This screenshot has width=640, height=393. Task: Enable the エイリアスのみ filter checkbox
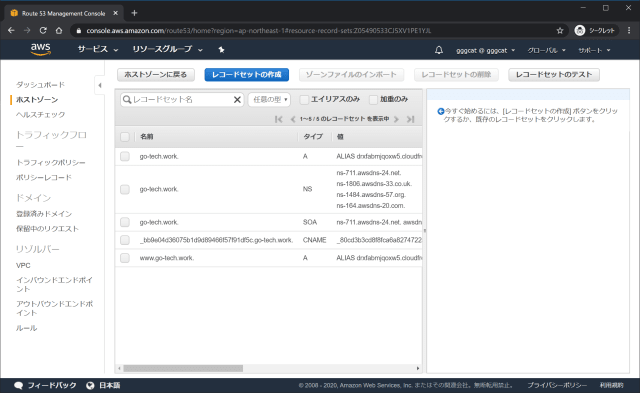[x=304, y=100]
